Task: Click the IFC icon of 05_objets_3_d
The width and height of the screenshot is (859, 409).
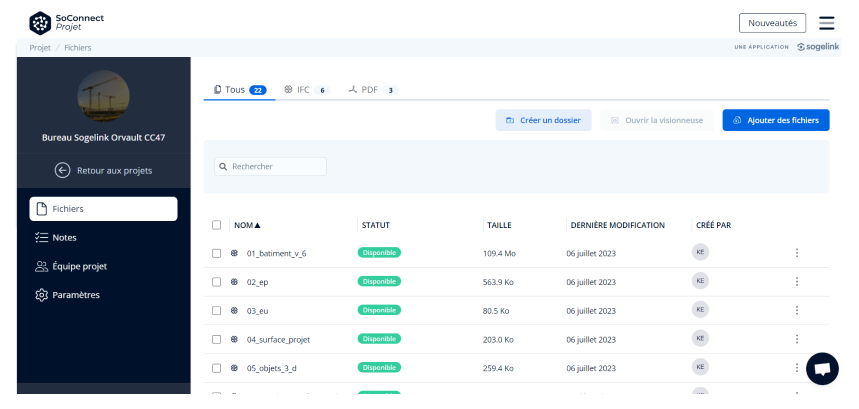Action: (x=234, y=368)
